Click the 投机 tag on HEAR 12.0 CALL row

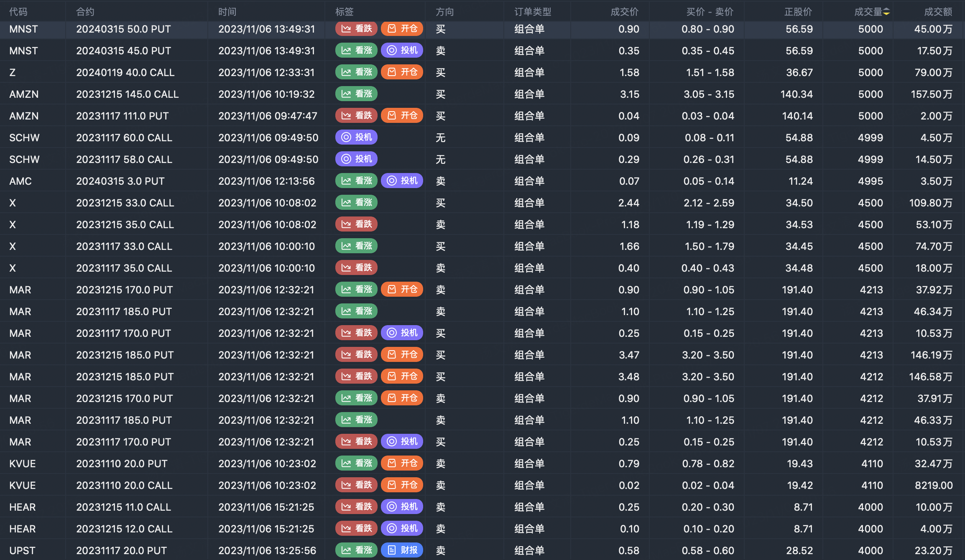coord(402,529)
